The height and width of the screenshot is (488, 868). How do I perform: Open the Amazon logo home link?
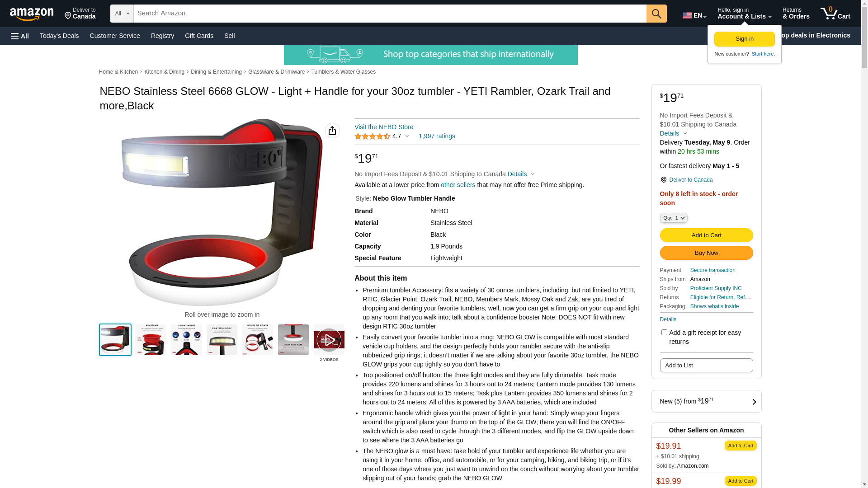(x=32, y=14)
